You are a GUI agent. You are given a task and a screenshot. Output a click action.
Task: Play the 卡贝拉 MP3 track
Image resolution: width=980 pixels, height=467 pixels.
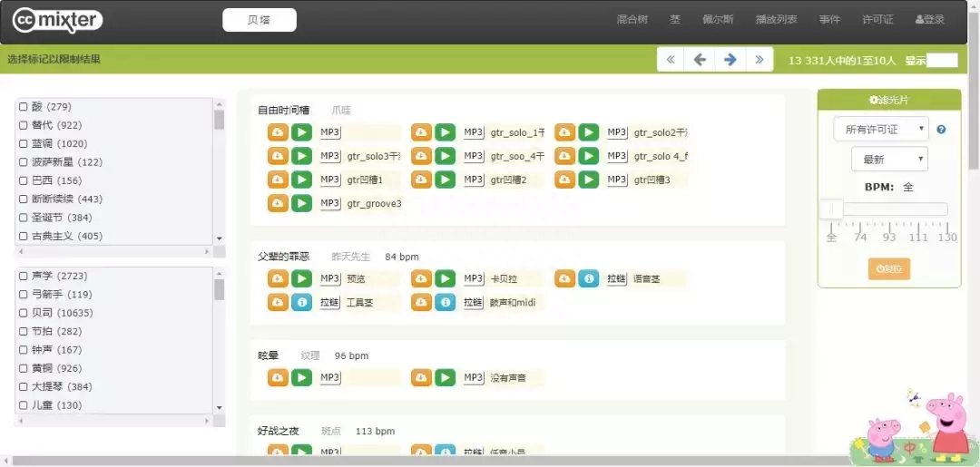point(445,278)
